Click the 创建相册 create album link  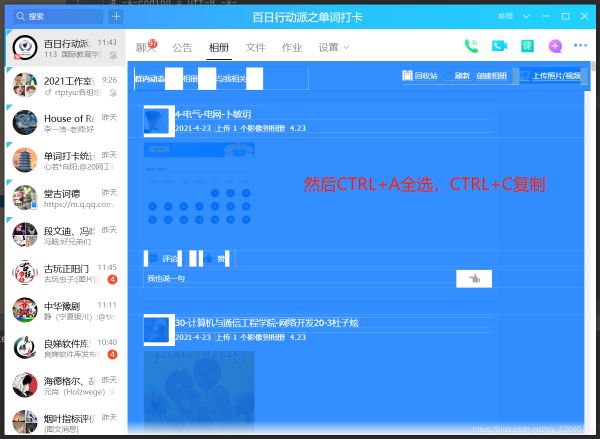click(x=491, y=76)
